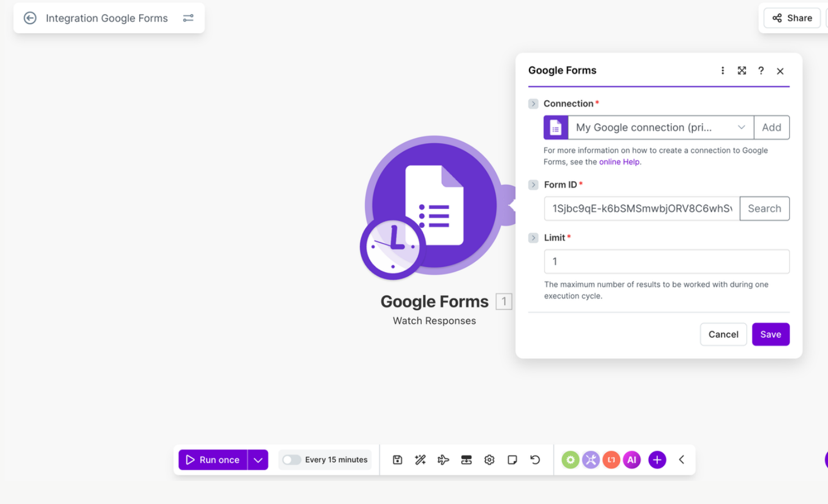Click into the Form ID input field
This screenshot has height=504, width=828.
tap(642, 208)
